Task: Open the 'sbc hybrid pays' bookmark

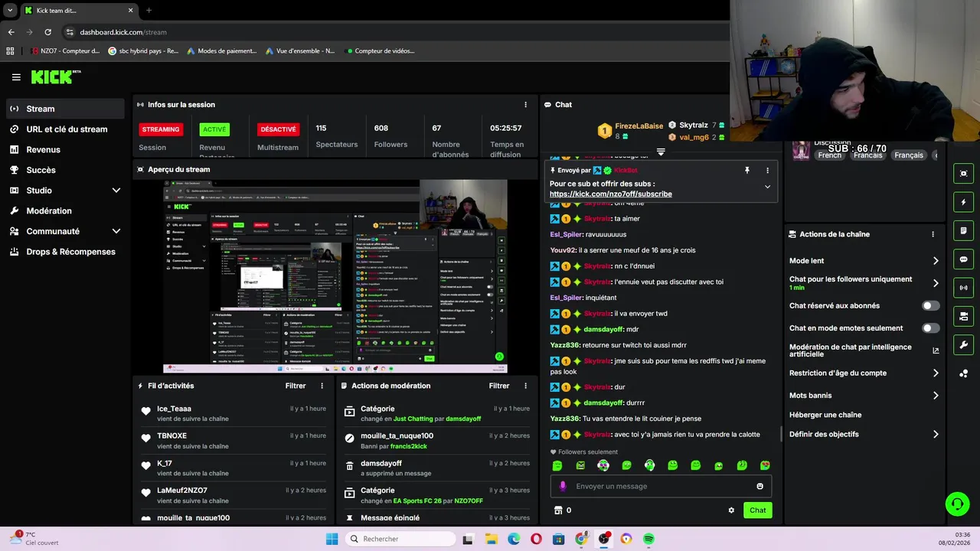Action: click(143, 51)
